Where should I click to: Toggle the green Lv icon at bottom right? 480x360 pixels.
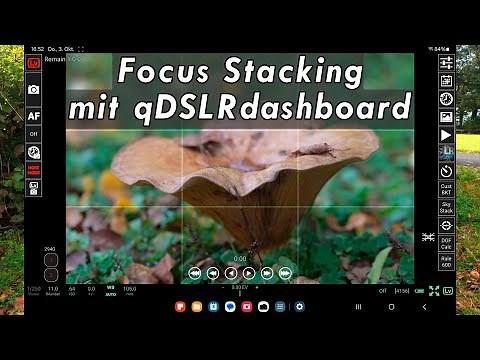pyautogui.click(x=448, y=291)
